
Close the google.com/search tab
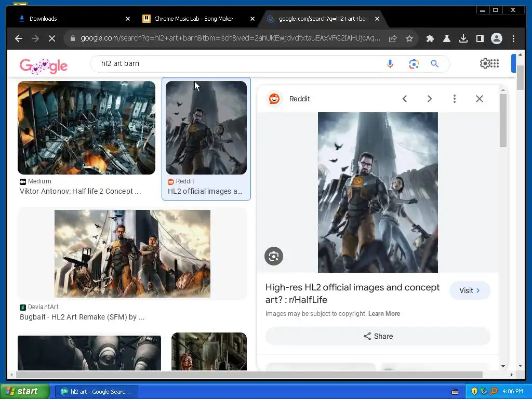click(x=377, y=19)
